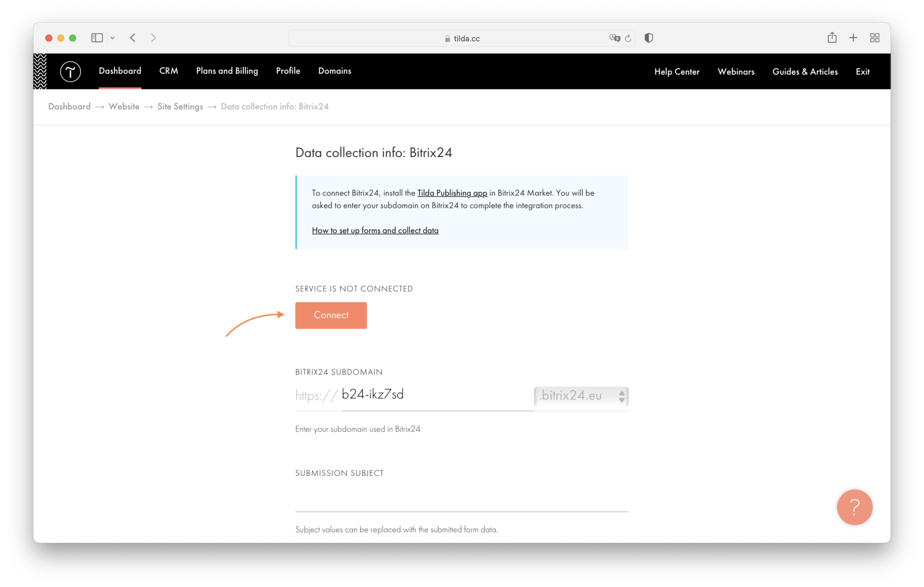
Task: Open the orange question mark help widget
Action: pos(855,507)
